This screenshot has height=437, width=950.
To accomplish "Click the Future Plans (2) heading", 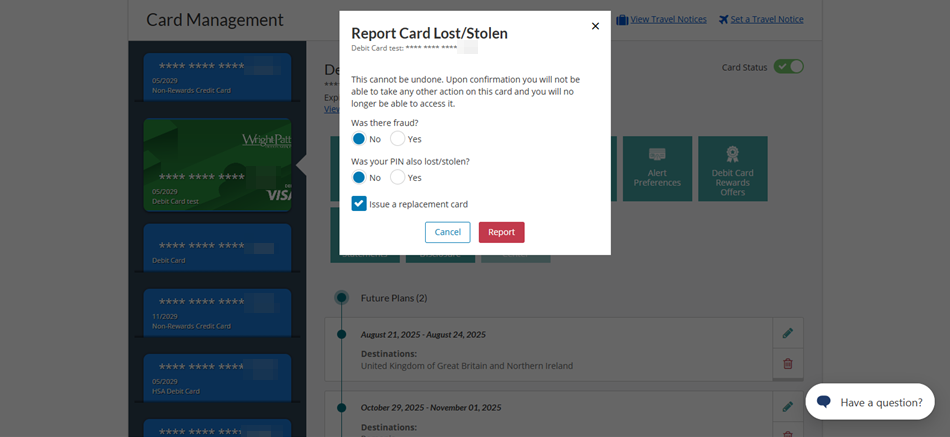I will [x=394, y=298].
